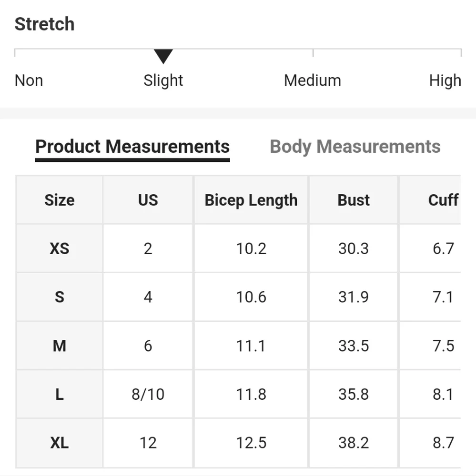Select the L size row label
This screenshot has height=476, width=476.
click(59, 394)
